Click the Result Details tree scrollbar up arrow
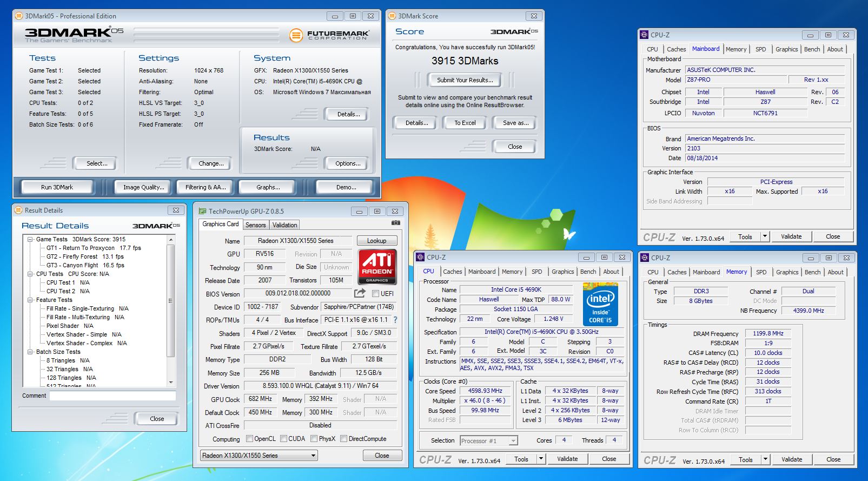This screenshot has width=868, height=481. pos(171,239)
